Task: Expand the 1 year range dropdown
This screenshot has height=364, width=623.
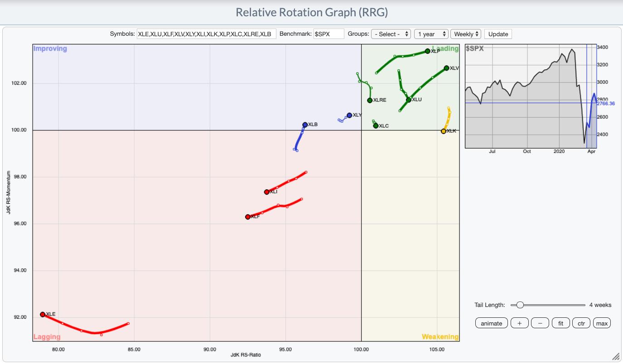Action: point(431,34)
